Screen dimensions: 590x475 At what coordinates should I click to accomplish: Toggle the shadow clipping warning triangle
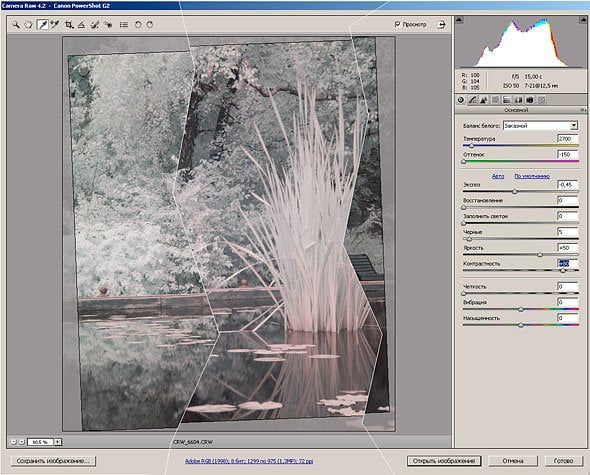(x=459, y=20)
